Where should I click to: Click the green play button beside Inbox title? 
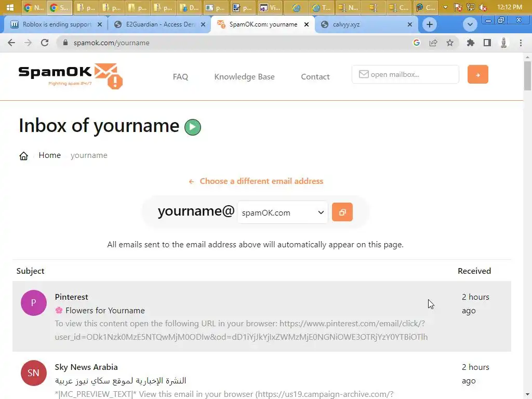[193, 127]
